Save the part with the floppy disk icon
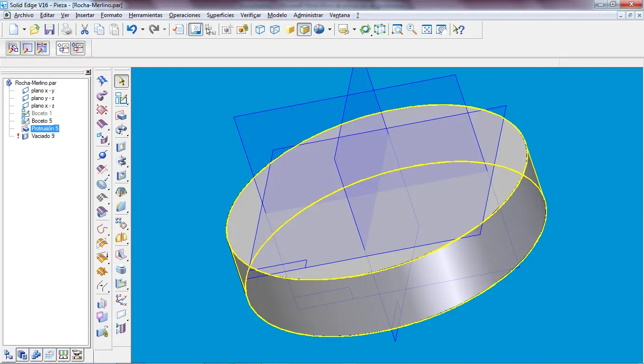The width and height of the screenshot is (644, 364). (49, 30)
